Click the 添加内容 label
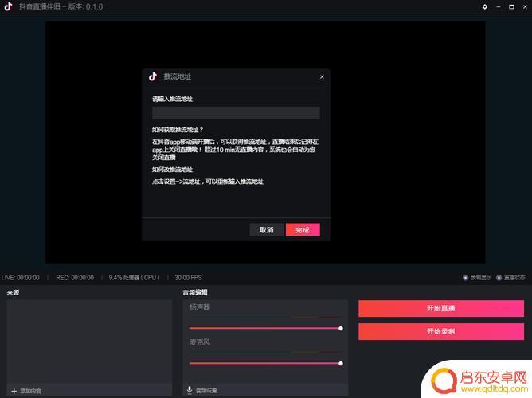532x398 pixels. click(30, 391)
